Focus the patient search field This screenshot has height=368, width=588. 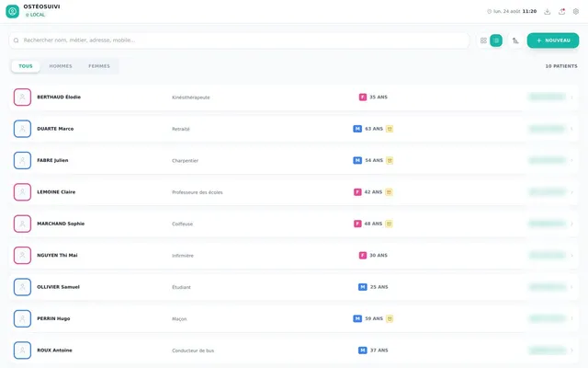239,40
